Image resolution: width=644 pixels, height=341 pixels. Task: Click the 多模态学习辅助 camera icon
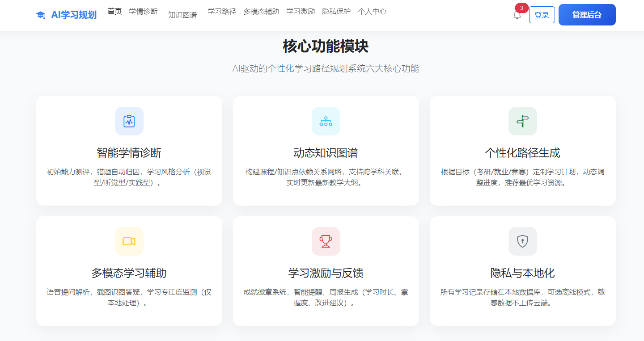[x=129, y=241]
